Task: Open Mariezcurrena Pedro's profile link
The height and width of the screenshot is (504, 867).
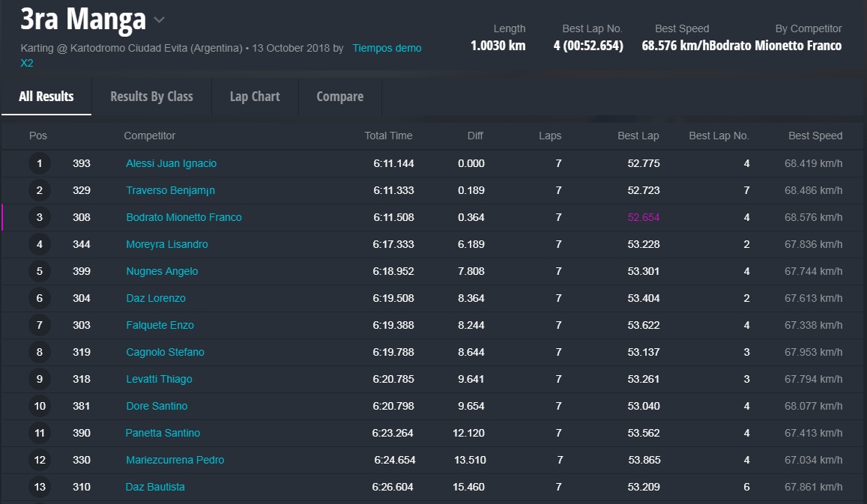Action: (175, 460)
